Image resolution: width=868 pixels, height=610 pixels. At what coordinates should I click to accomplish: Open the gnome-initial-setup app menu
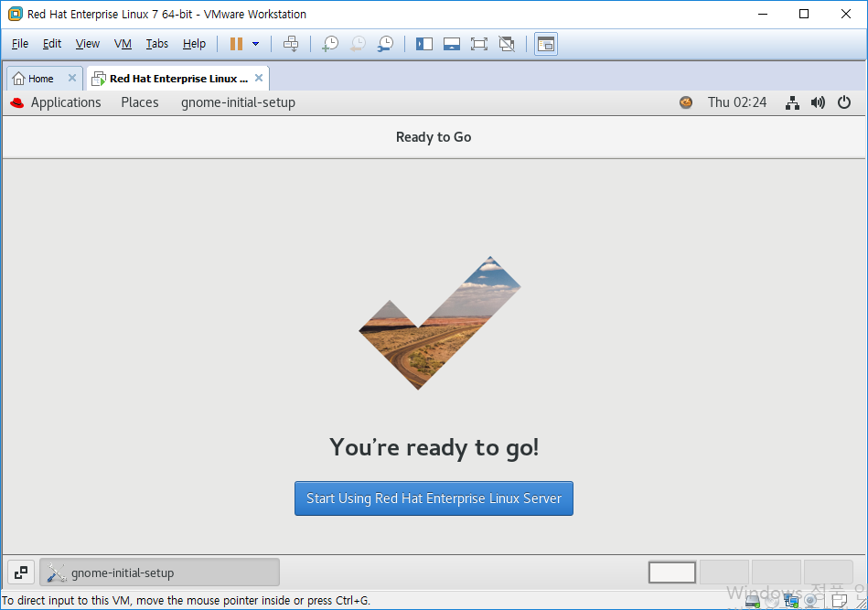pos(238,102)
